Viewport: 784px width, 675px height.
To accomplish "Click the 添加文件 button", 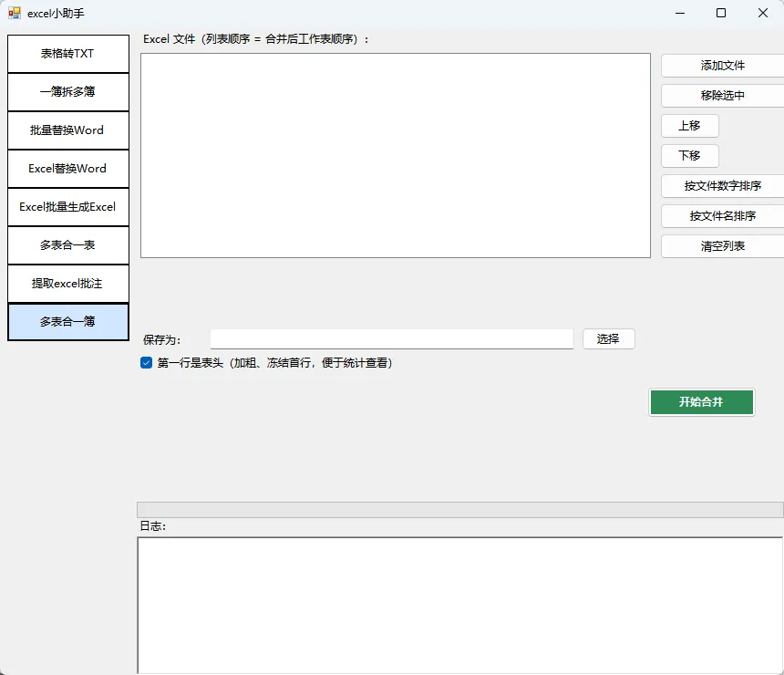I will click(723, 66).
